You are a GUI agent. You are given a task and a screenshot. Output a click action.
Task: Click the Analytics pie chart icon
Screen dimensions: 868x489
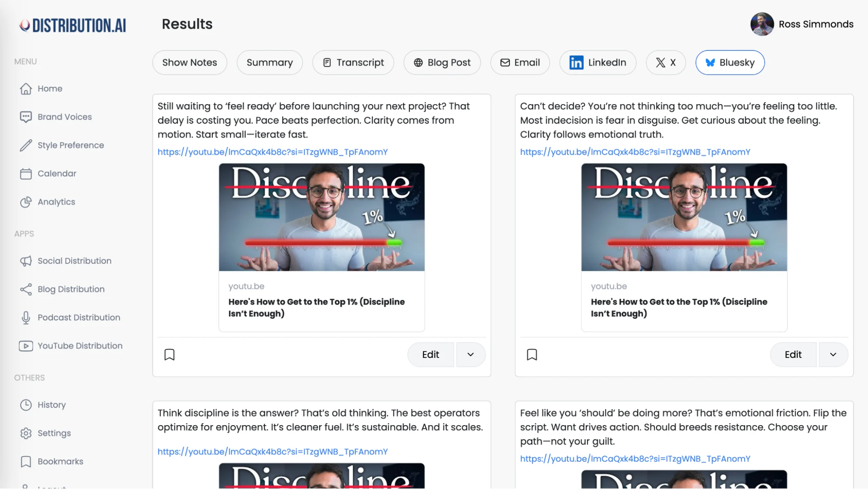point(26,202)
